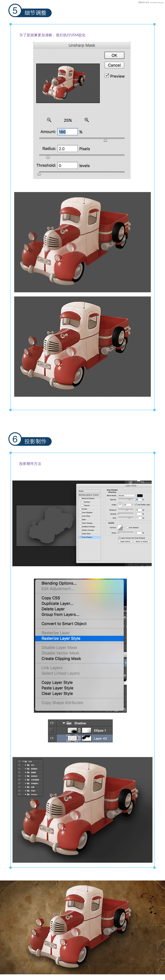The height and width of the screenshot is (980, 165).
Task: Click Reset to Default button
Action: tap(142, 541)
